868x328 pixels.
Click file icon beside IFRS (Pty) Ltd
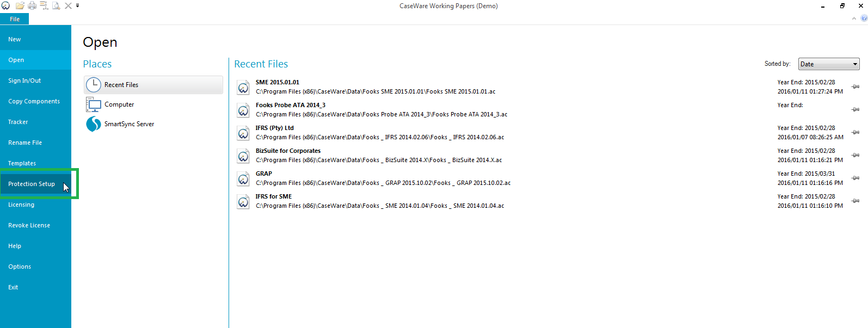[243, 133]
